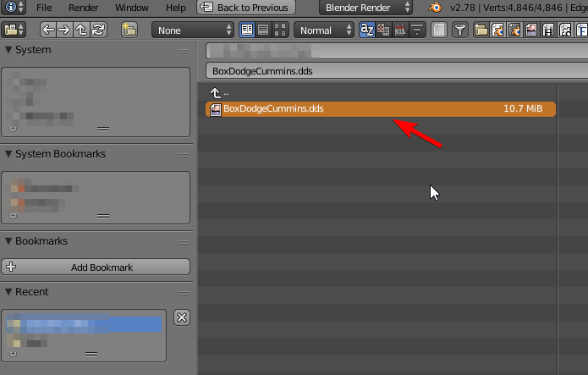
Task: Click the System Bookmarks list resize handle
Action: 103,216
